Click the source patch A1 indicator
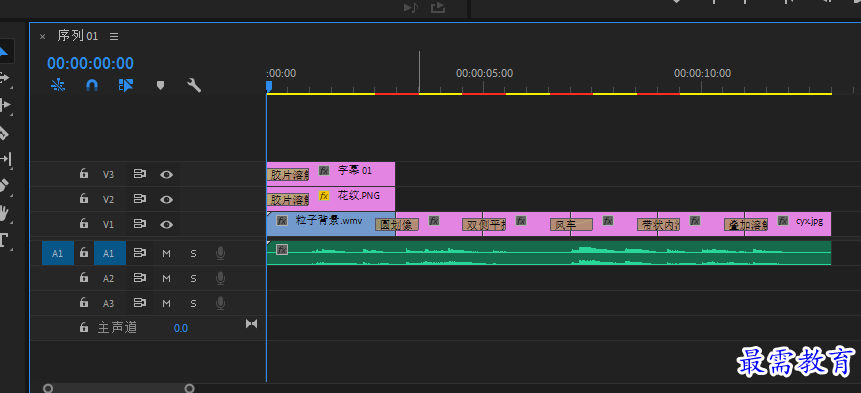The height and width of the screenshot is (393, 861). pyautogui.click(x=58, y=253)
